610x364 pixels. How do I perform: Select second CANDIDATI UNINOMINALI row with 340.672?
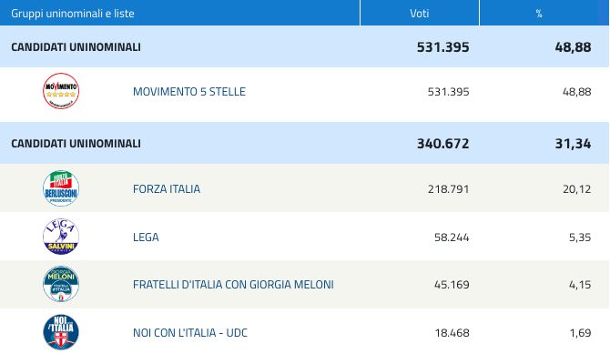(305, 143)
